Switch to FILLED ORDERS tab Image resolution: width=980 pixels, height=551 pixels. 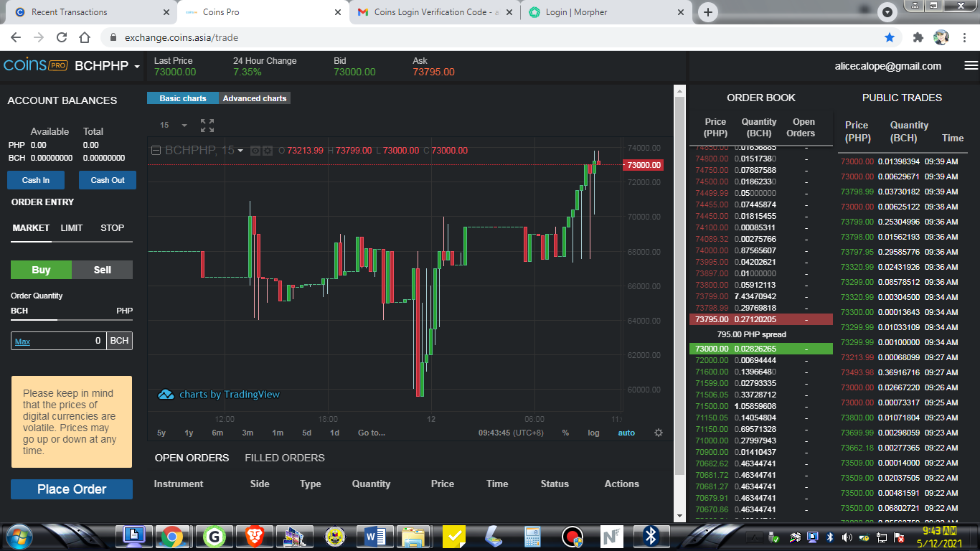285,458
